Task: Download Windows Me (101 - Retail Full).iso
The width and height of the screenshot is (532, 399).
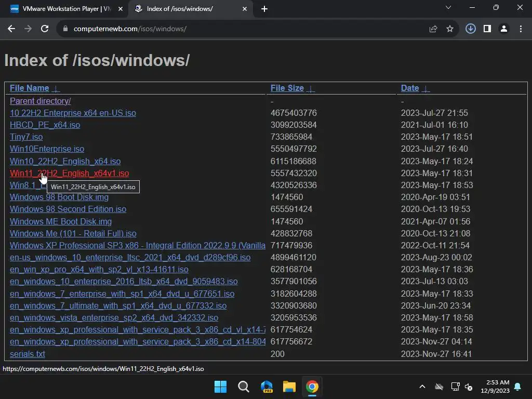Action: 73,233
